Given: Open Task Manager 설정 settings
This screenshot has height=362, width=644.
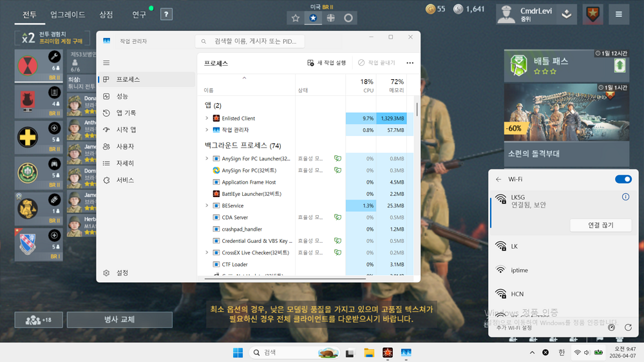Looking at the screenshot, I should tap(146, 273).
